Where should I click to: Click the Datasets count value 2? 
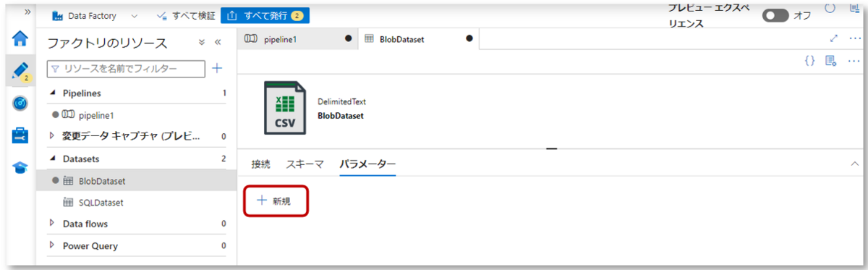click(224, 159)
